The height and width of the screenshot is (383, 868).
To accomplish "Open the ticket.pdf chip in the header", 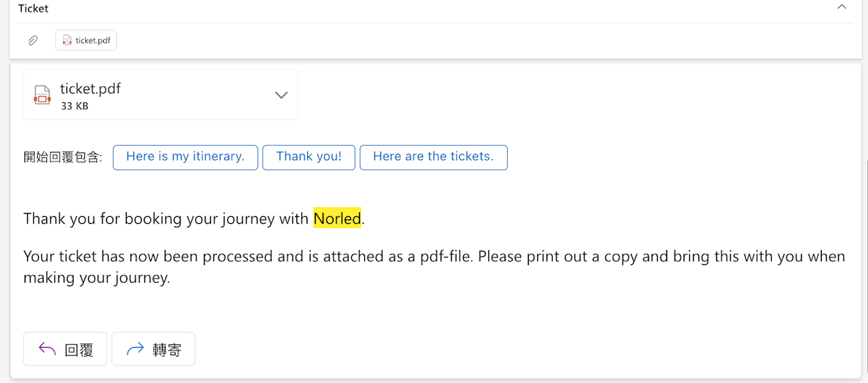I will click(x=86, y=41).
